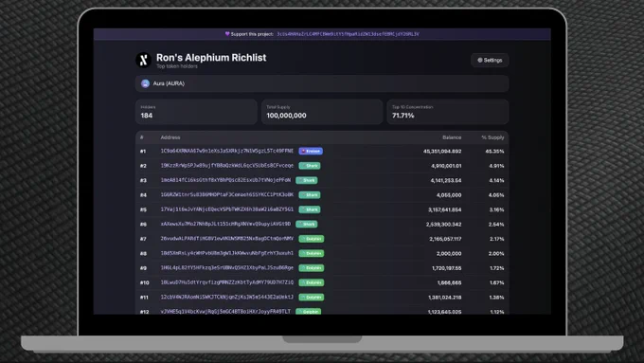
Task: Click the balance 45,351,094.892 in row #1
Action: coord(442,152)
